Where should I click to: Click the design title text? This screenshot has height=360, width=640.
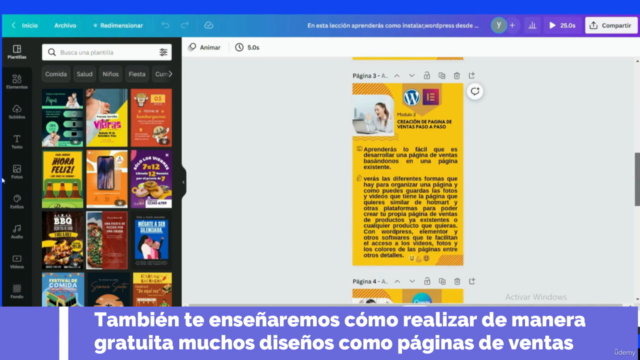(x=393, y=25)
